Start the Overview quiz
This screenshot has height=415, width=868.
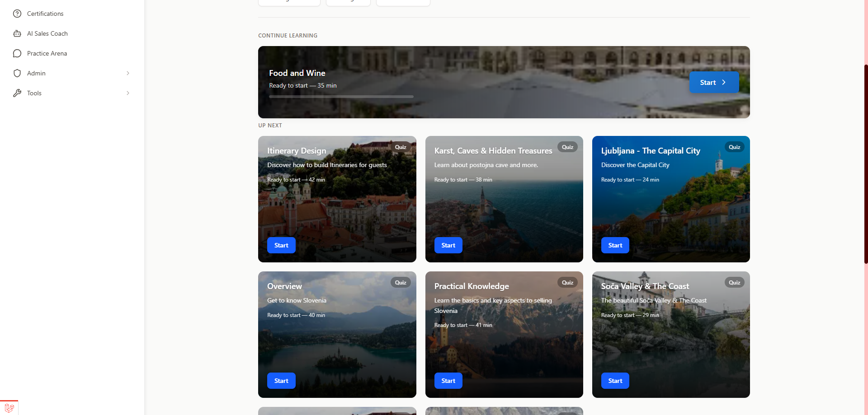(281, 380)
